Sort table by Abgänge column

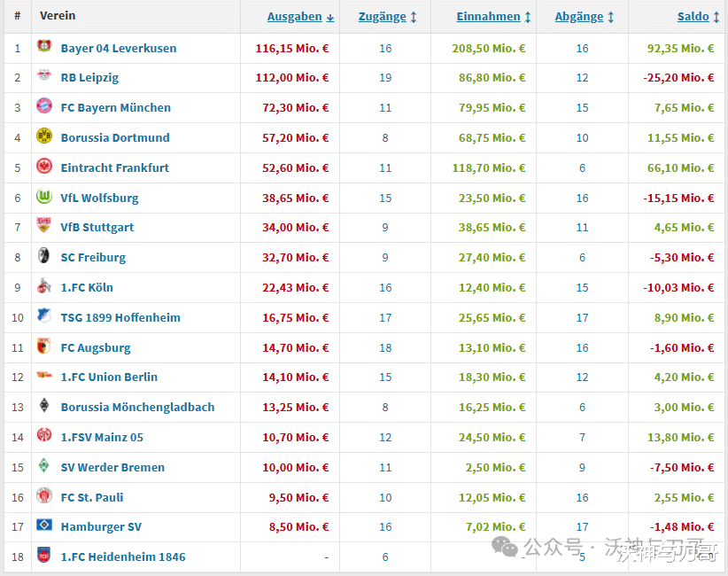click(585, 17)
